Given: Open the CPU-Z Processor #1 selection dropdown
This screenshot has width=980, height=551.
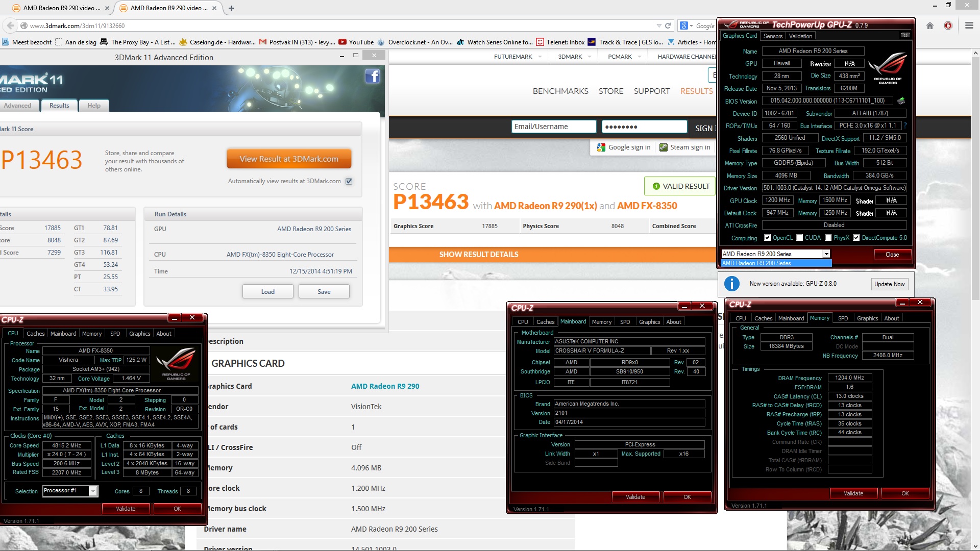Looking at the screenshot, I should pos(93,491).
